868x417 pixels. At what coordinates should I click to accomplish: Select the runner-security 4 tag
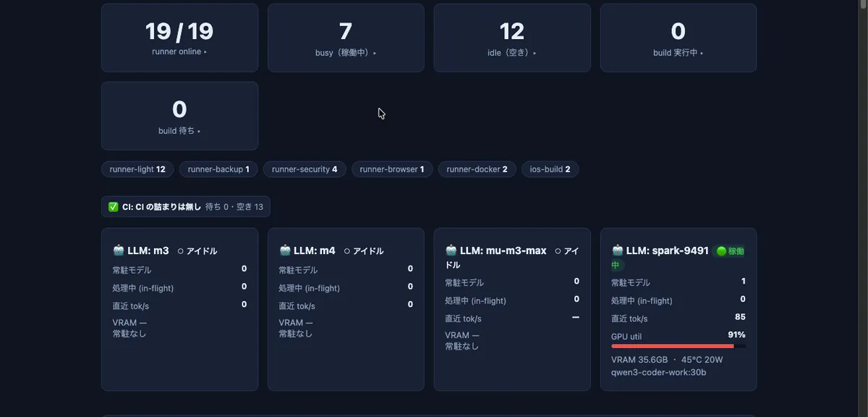coord(305,169)
